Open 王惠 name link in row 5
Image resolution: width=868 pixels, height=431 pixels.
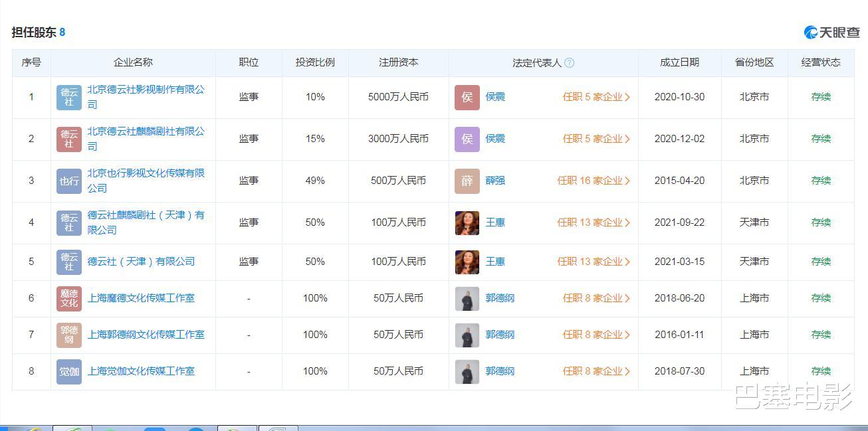495,262
